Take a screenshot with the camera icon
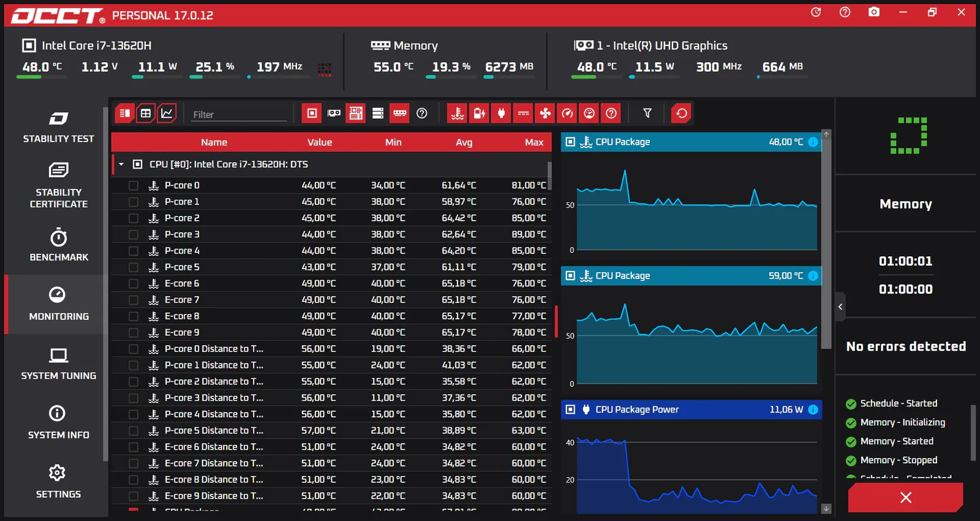The width and height of the screenshot is (980, 521). [874, 12]
